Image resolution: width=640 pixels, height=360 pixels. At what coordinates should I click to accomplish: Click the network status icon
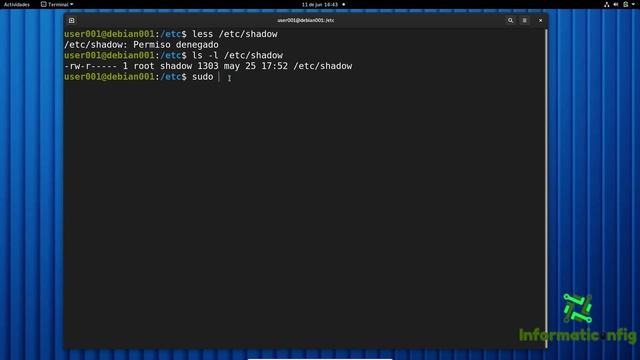click(x=607, y=4)
